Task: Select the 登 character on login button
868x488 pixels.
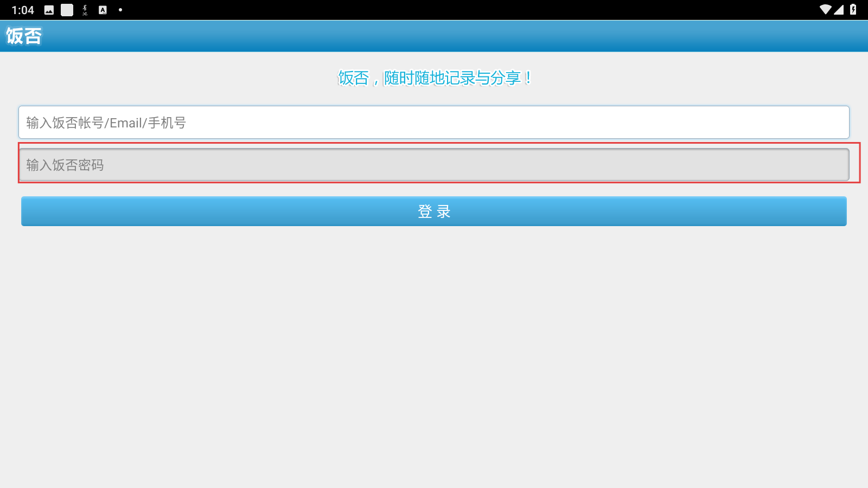Action: (425, 211)
